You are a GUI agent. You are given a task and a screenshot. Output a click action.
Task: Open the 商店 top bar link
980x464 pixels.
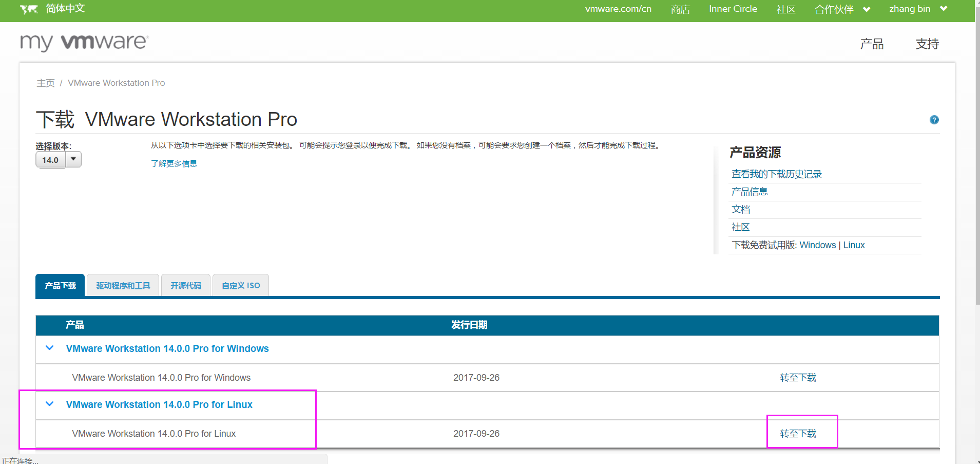coord(680,9)
